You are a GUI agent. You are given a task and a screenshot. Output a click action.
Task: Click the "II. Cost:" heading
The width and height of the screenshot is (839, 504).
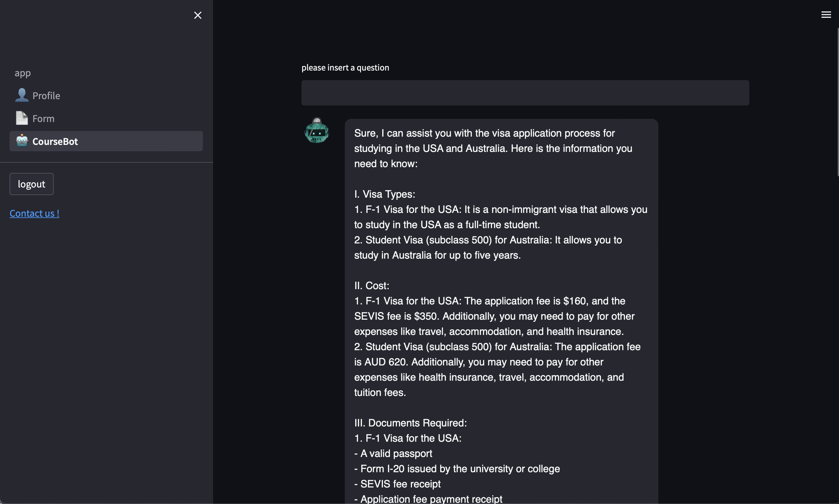(372, 286)
